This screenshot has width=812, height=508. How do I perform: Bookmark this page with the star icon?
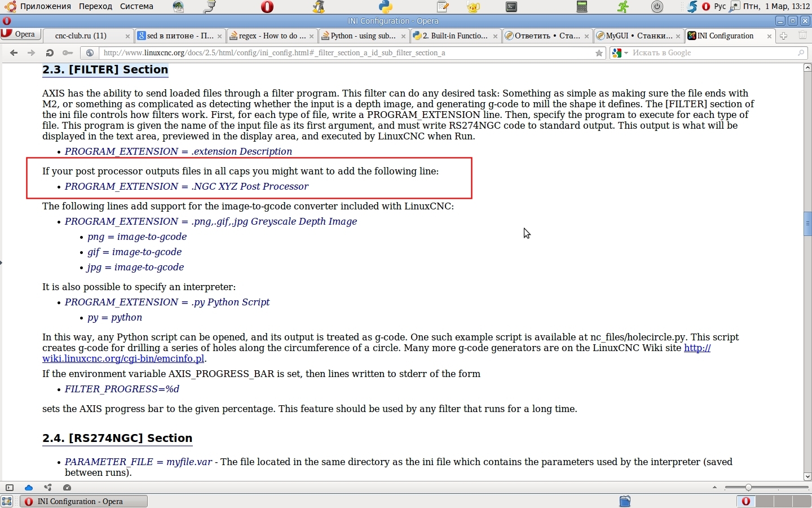599,53
